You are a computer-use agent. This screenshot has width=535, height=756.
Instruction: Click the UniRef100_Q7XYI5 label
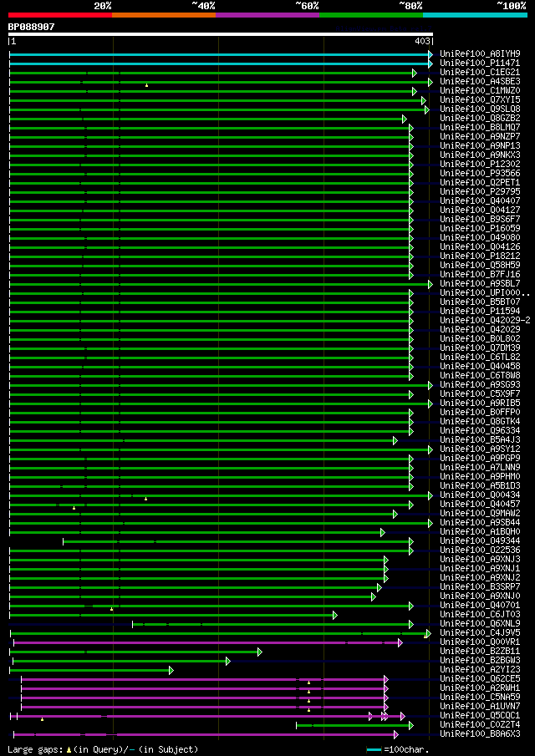[480, 99]
